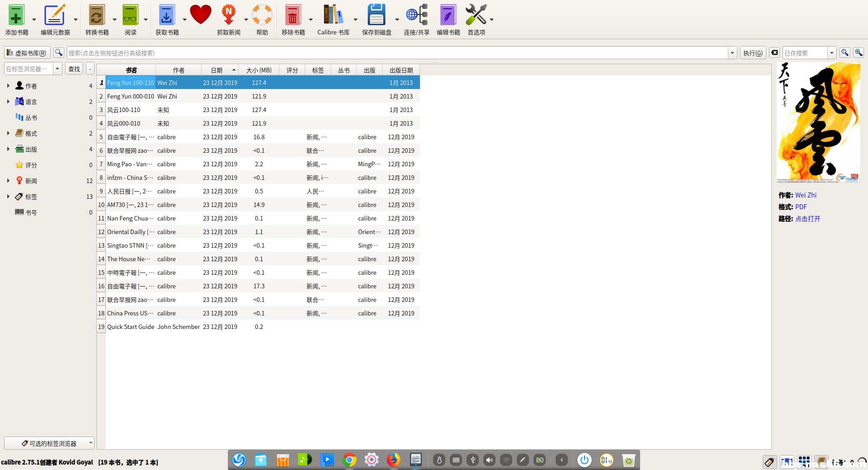Expand the News (新闻) category
The image size is (868, 470).
[8, 180]
